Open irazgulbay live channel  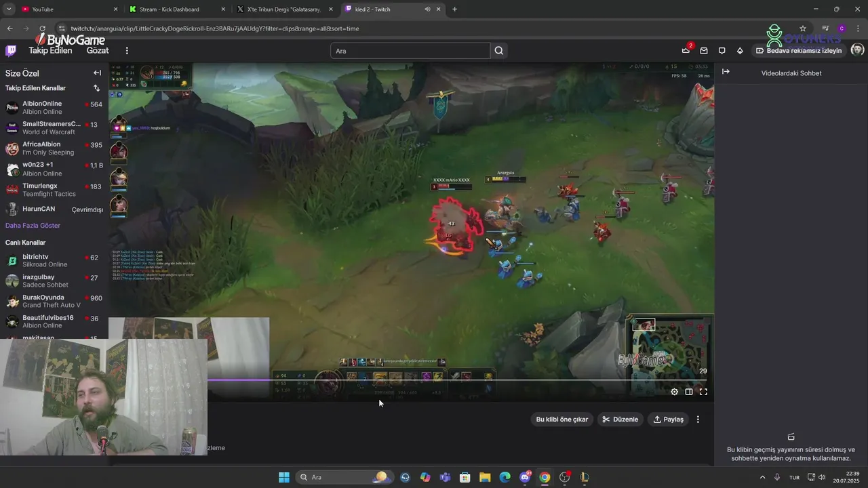(x=54, y=281)
